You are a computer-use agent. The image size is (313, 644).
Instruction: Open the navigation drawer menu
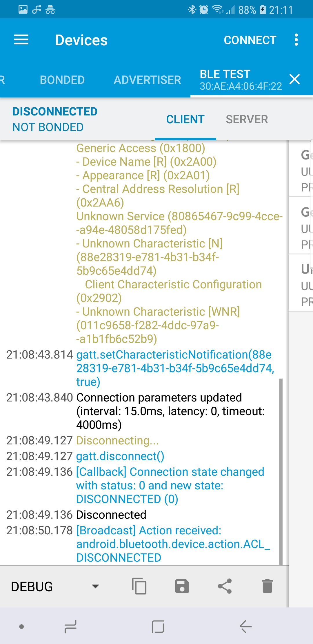21,40
